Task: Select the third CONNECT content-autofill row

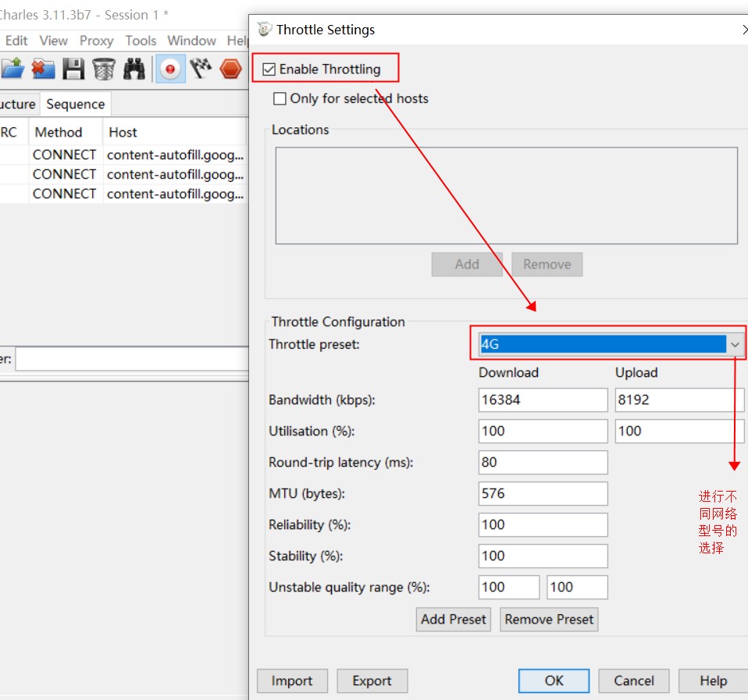Action: [123, 194]
